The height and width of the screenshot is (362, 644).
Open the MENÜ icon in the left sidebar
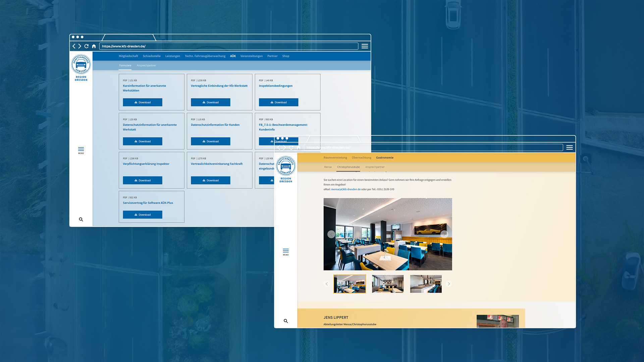click(81, 150)
